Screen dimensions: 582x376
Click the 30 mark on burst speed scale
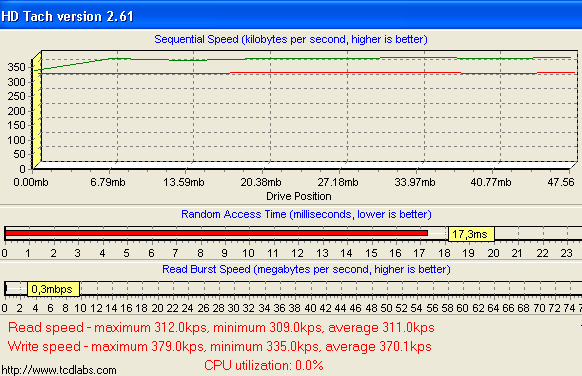[x=233, y=308]
